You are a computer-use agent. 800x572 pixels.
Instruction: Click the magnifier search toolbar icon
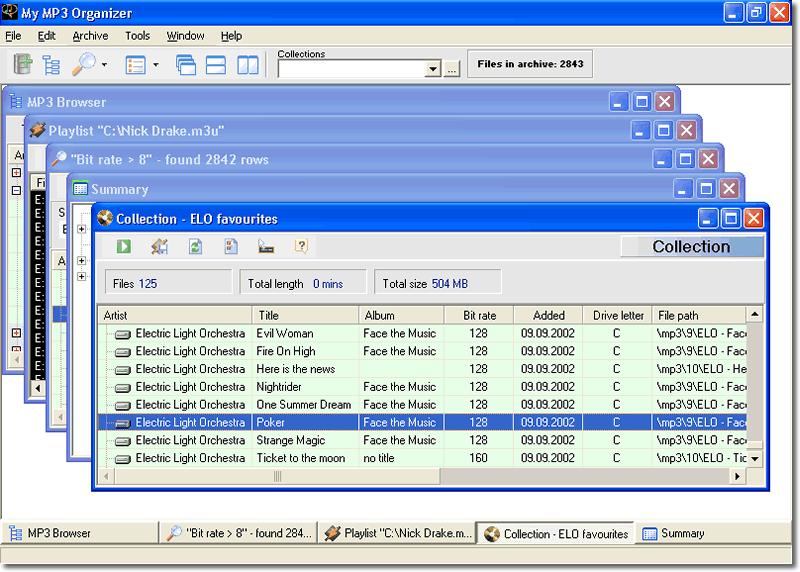pos(84,64)
